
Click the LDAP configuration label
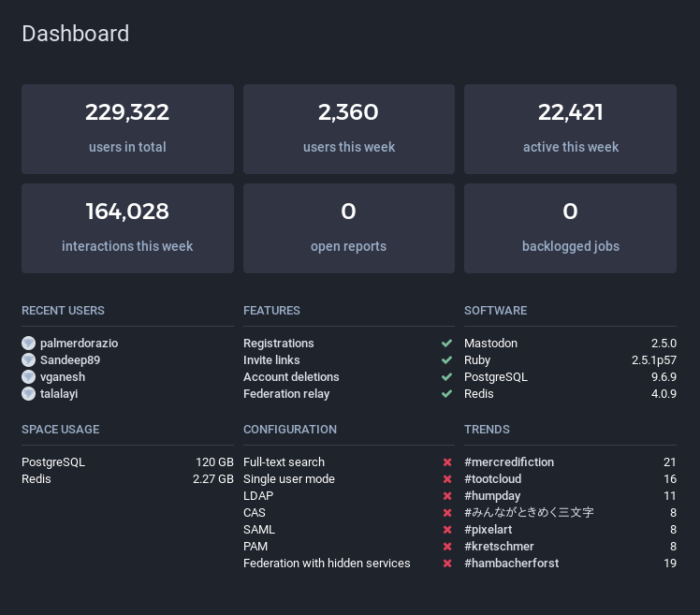[x=258, y=496]
